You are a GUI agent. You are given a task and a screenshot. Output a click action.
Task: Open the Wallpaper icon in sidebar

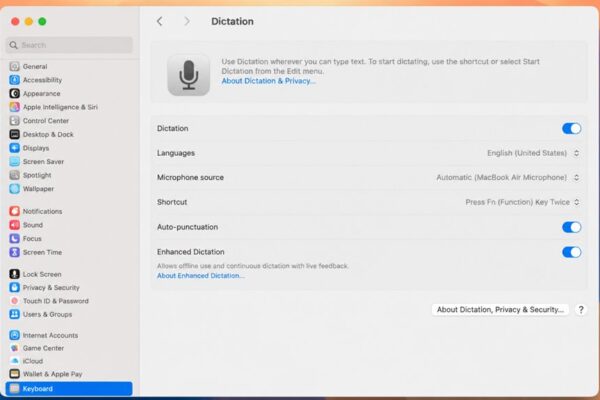click(15, 189)
